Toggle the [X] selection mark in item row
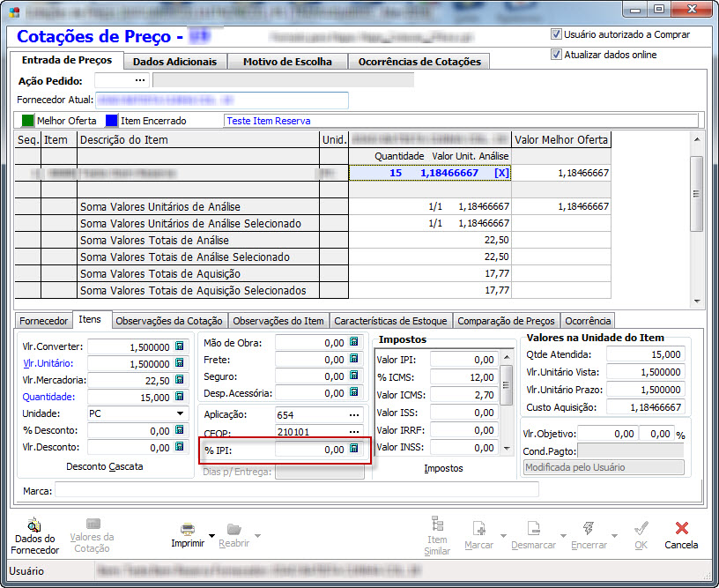Viewport: 719px width, 588px height. [x=501, y=173]
